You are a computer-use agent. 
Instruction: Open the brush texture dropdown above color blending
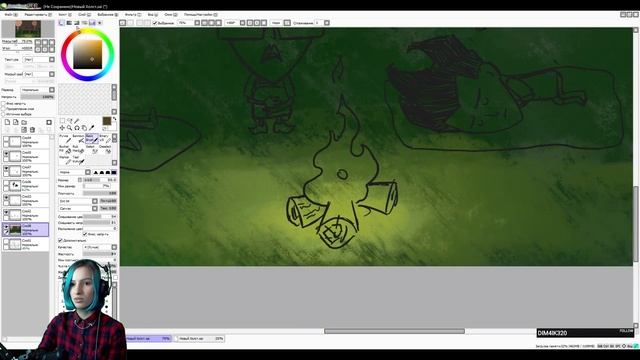click(95, 209)
